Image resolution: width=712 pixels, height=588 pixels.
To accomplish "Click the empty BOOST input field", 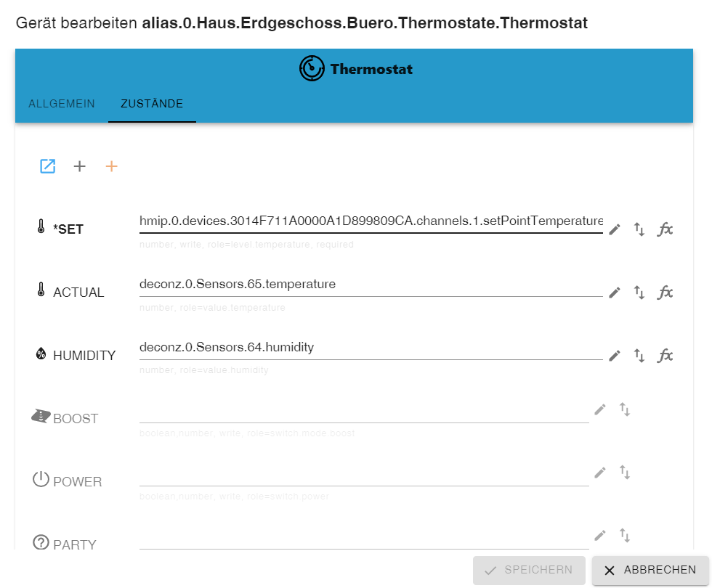I will (x=364, y=411).
